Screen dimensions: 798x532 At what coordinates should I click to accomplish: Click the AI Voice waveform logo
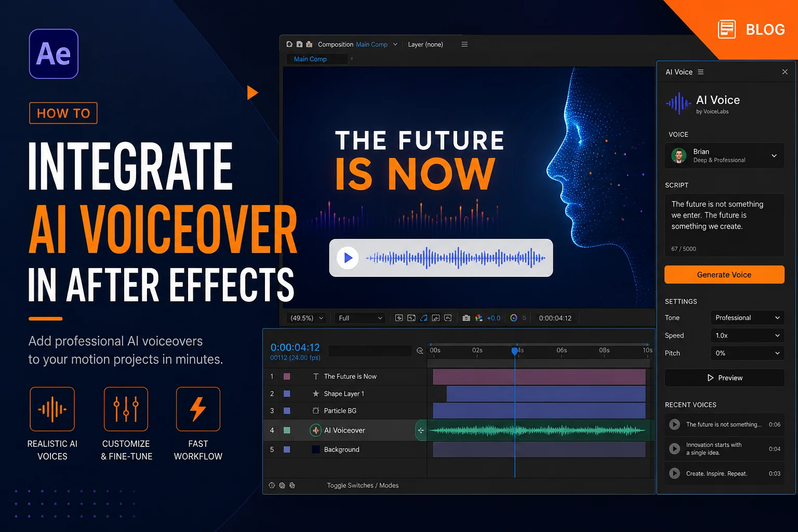pyautogui.click(x=677, y=103)
